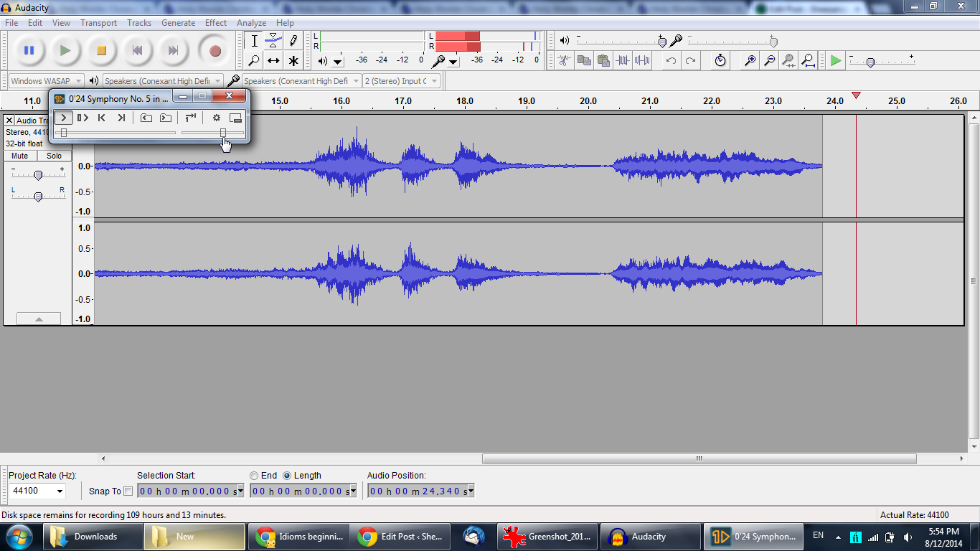
Task: Solo the audio track
Action: (55, 156)
